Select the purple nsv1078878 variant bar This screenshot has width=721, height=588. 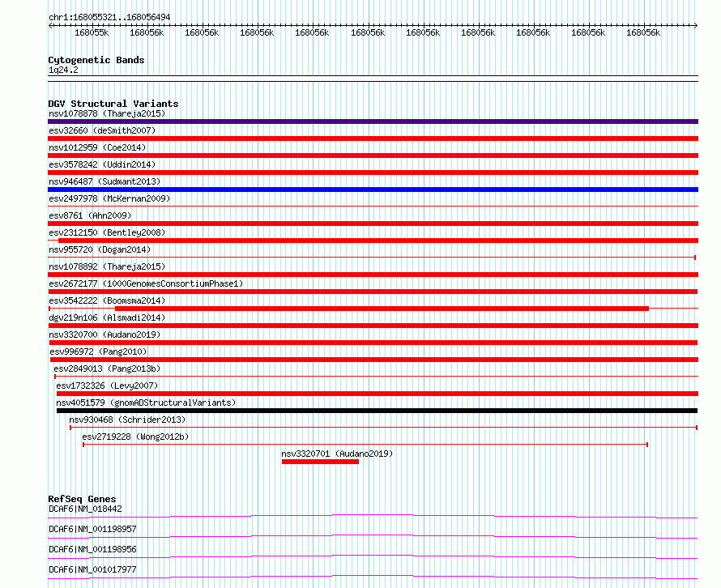coord(373,121)
